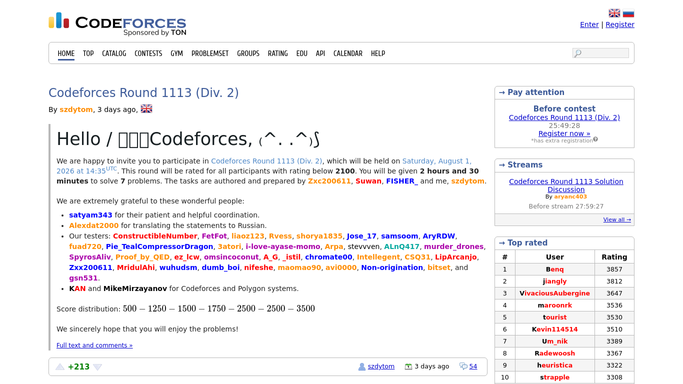This screenshot has height=384, width=683.
Task: Open MikeMirzayanov's profile
Action: point(135,289)
